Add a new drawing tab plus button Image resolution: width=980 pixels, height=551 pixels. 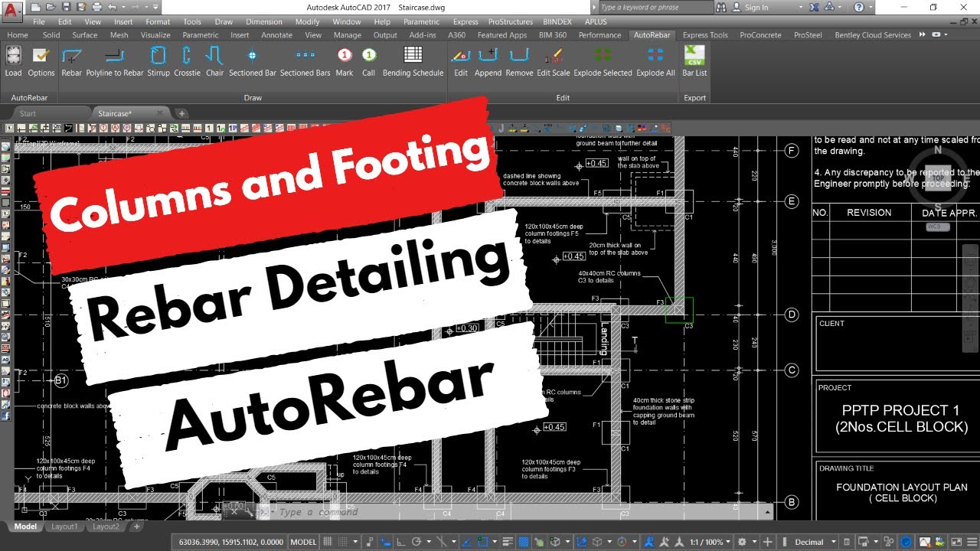tap(181, 113)
